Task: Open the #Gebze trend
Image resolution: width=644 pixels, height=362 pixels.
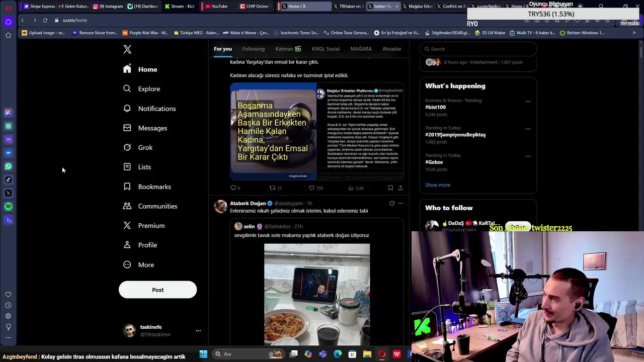Action: point(434,162)
